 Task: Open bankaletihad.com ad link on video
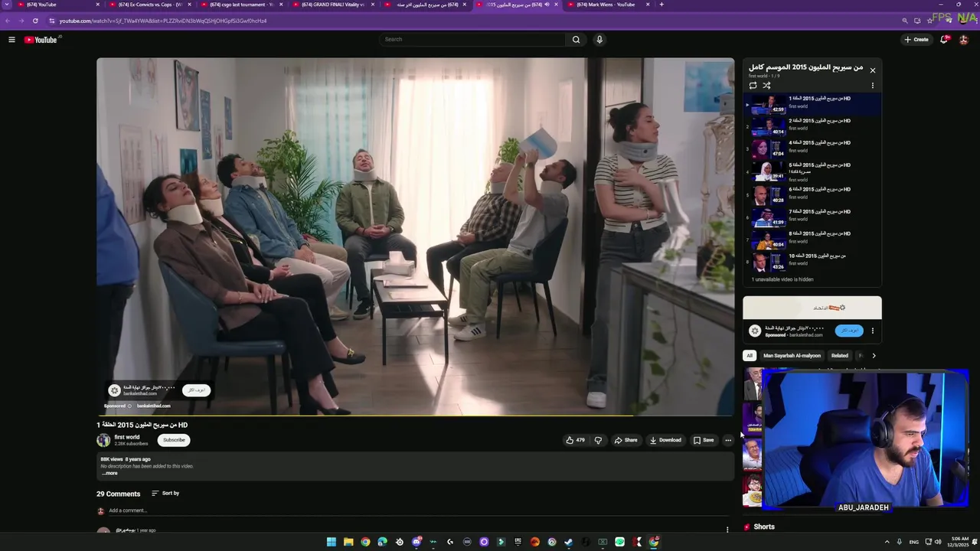coord(154,406)
